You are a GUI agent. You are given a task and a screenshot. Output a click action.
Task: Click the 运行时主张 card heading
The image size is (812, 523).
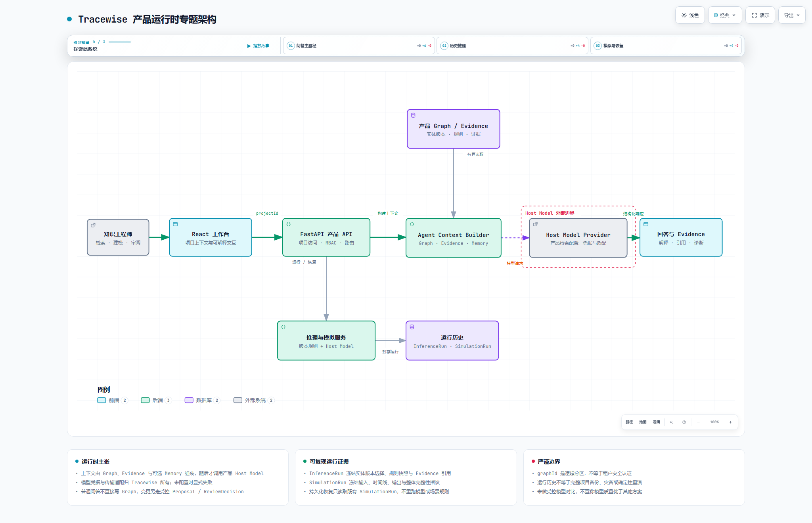tap(96, 462)
